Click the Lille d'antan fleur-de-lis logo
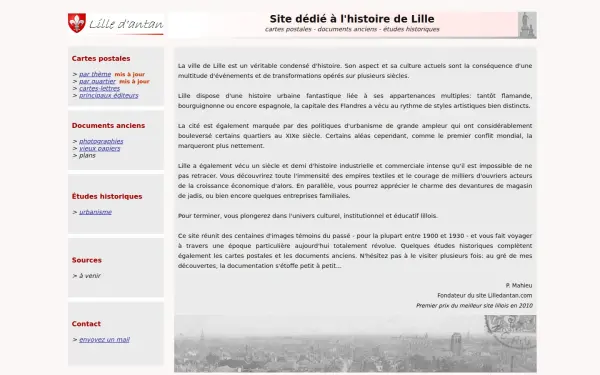This screenshot has height=375, width=600. (x=77, y=23)
